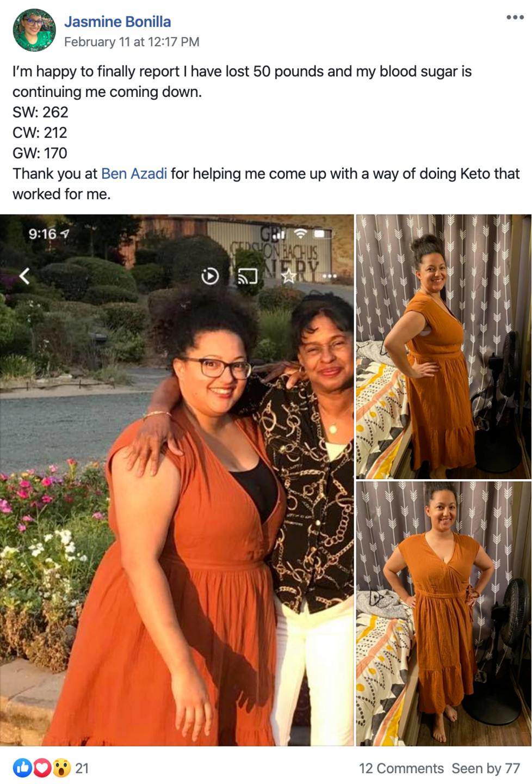532x784 pixels.
Task: Tap the Wi-Fi status icon in the photo
Action: point(300,234)
